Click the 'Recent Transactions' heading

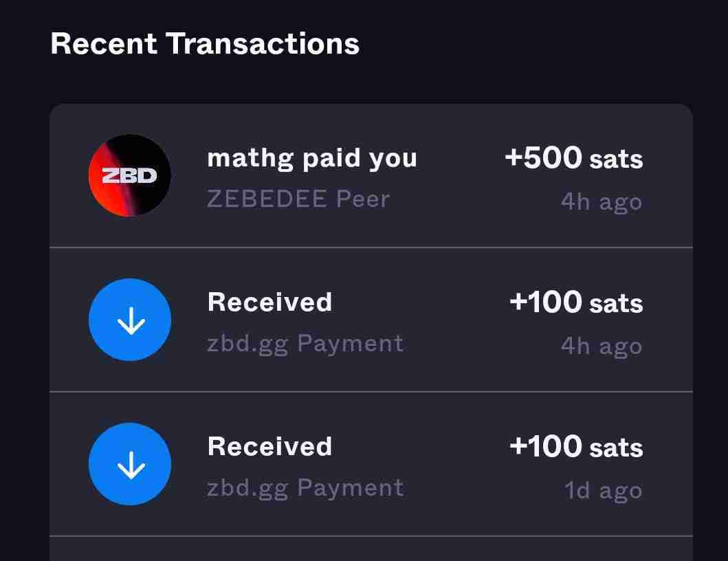pos(205,44)
